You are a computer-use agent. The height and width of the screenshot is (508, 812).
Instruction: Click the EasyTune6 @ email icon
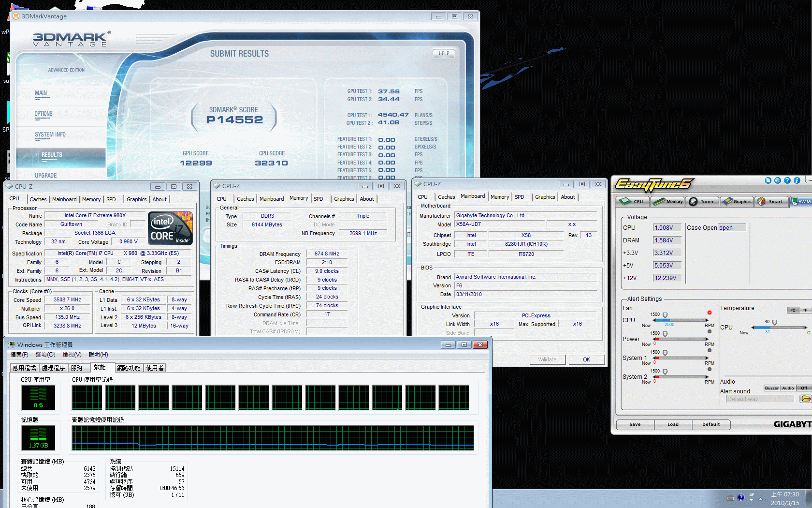coord(778,180)
